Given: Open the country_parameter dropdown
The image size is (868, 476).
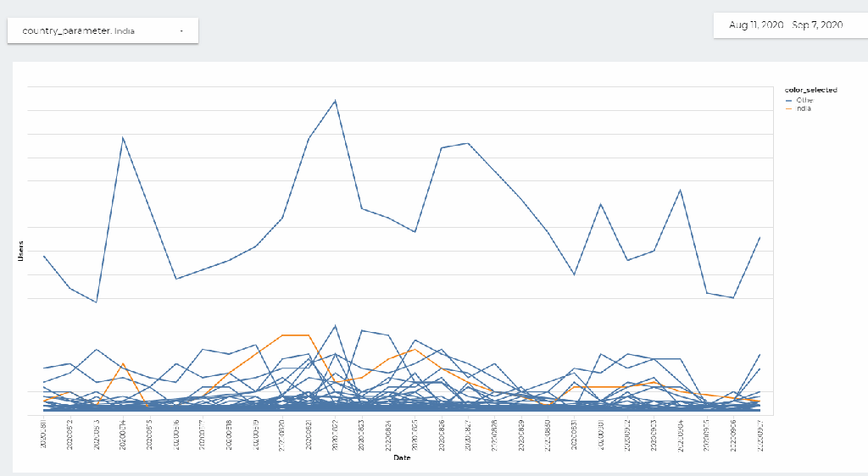Looking at the screenshot, I should click(103, 30).
